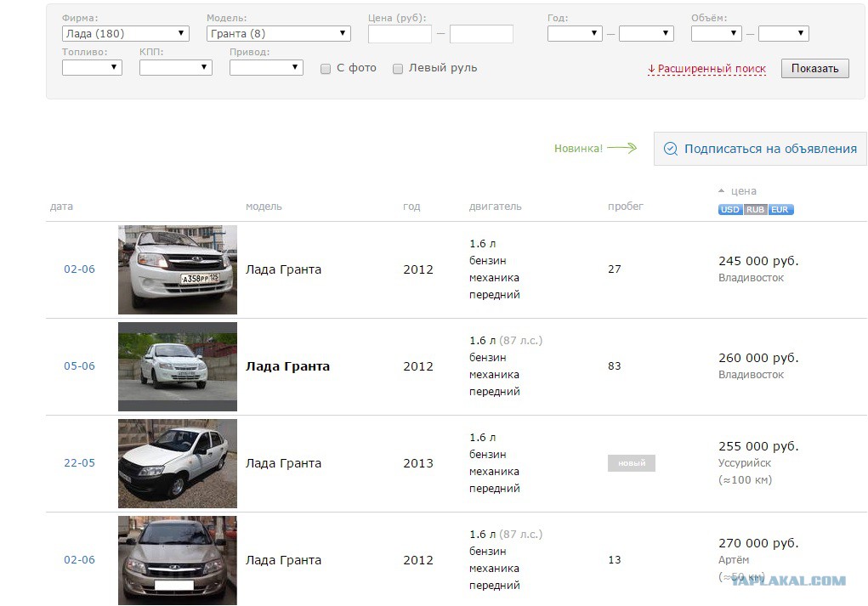Click year 2013 in the Уссурийск row
The width and height of the screenshot is (868, 606).
[418, 463]
